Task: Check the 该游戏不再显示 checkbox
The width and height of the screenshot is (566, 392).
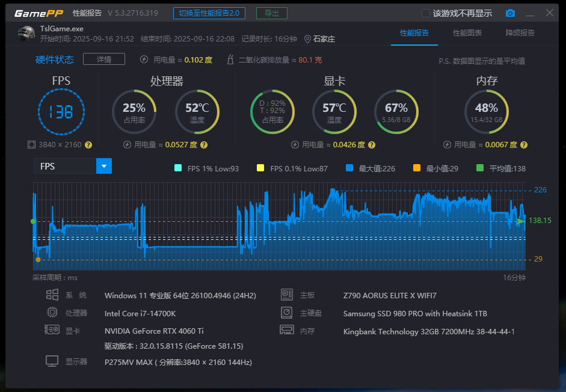Action: [426, 13]
